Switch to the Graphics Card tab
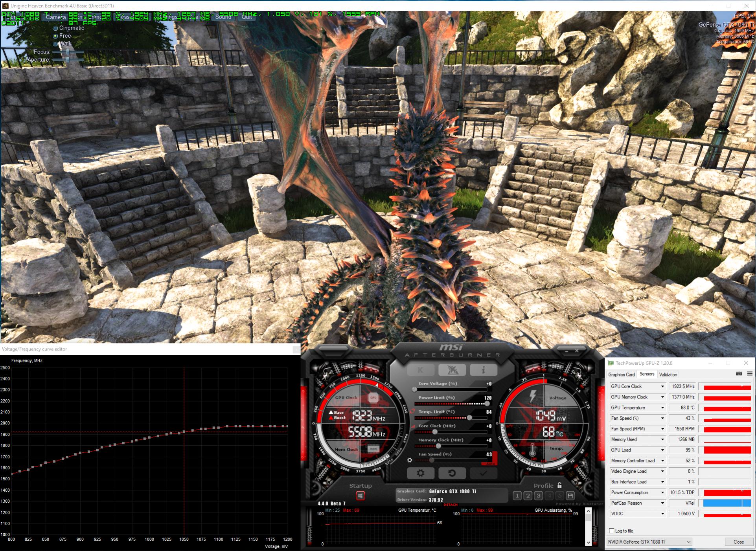Image resolution: width=756 pixels, height=551 pixels. tap(621, 375)
